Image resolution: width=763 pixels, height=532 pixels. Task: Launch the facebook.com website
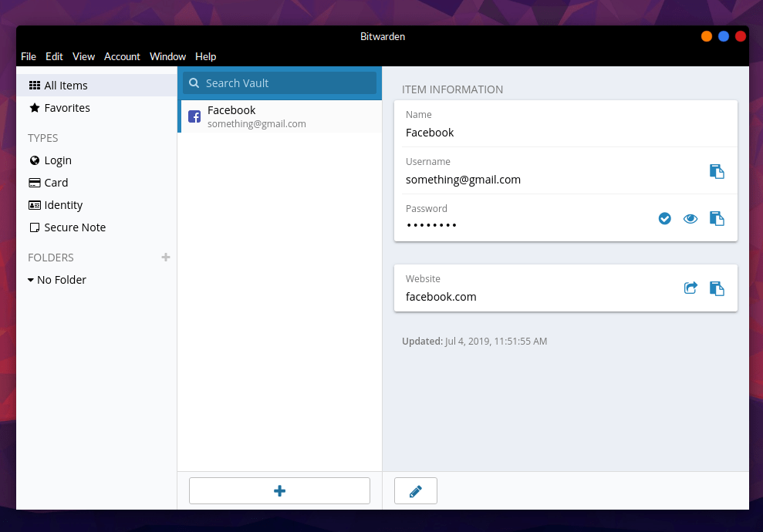click(x=690, y=288)
